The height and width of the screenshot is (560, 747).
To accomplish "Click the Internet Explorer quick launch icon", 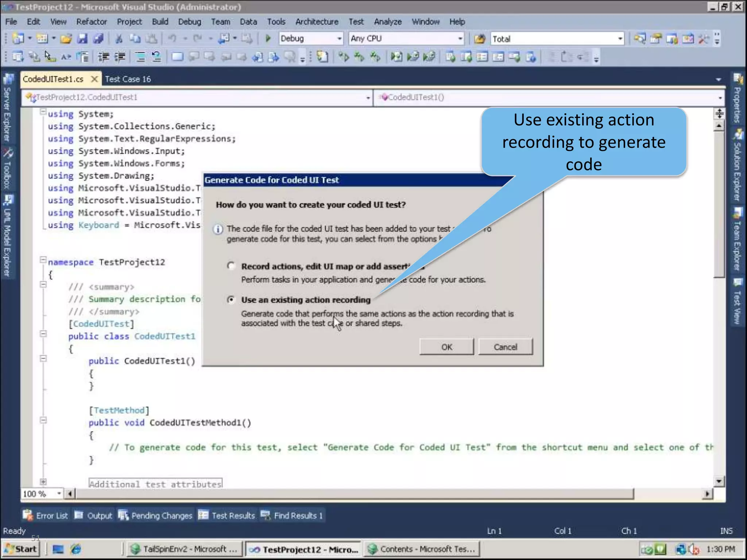I will [x=76, y=549].
